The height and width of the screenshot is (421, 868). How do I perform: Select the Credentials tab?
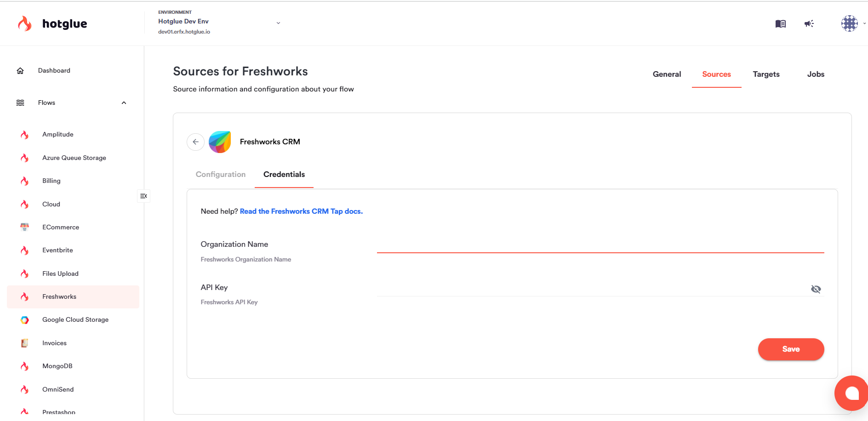coord(284,175)
